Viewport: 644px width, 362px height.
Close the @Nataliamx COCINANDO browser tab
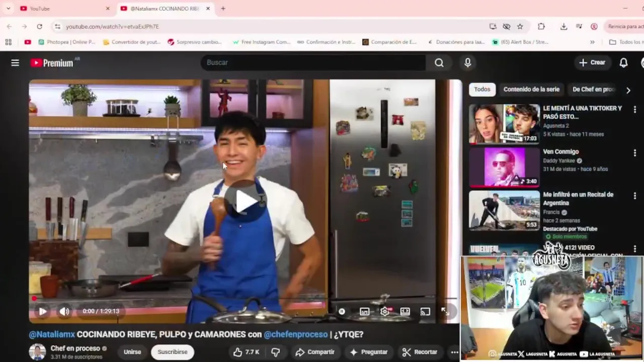coord(208,9)
